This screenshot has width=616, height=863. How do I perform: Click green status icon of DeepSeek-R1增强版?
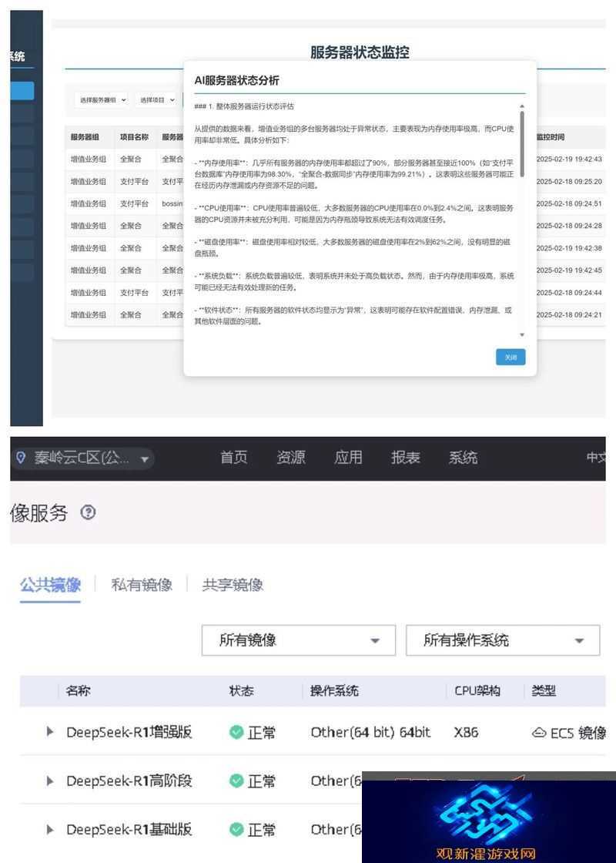236,733
